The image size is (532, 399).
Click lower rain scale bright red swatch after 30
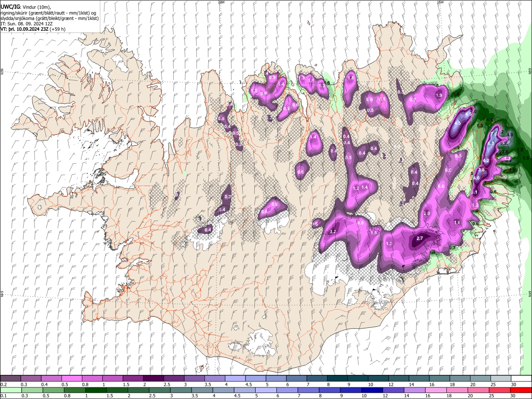(521, 390)
